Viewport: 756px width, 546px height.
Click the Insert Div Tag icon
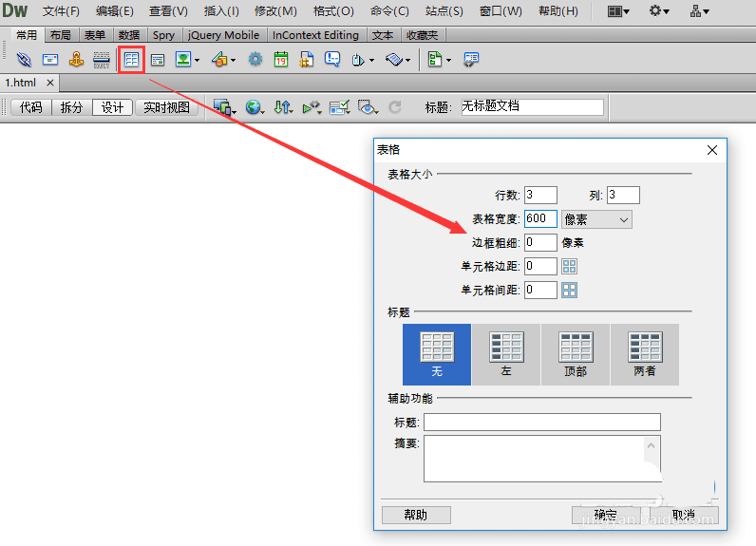157,60
